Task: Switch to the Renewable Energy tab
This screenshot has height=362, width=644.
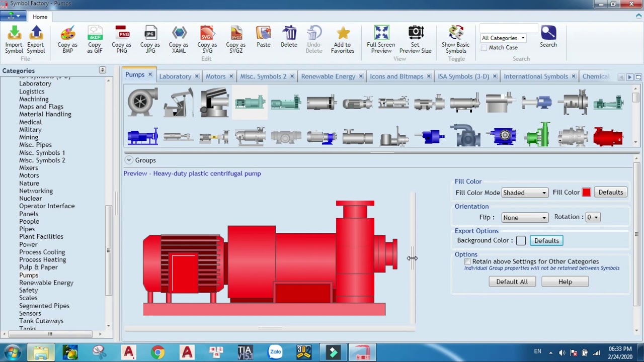Action: [328, 76]
